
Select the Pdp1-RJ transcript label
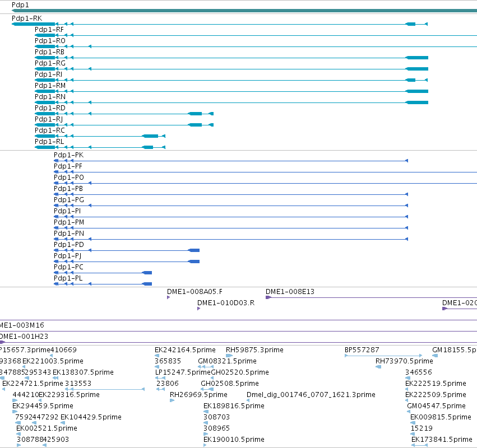(49, 119)
